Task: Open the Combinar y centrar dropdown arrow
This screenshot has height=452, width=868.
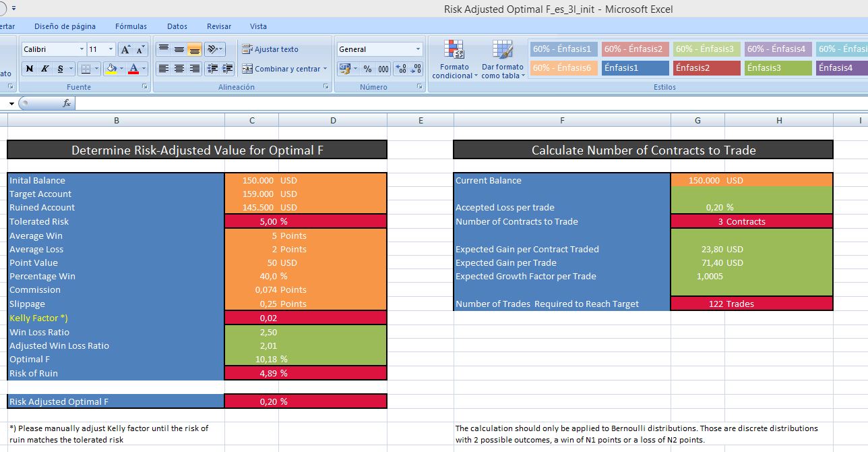Action: coord(325,69)
